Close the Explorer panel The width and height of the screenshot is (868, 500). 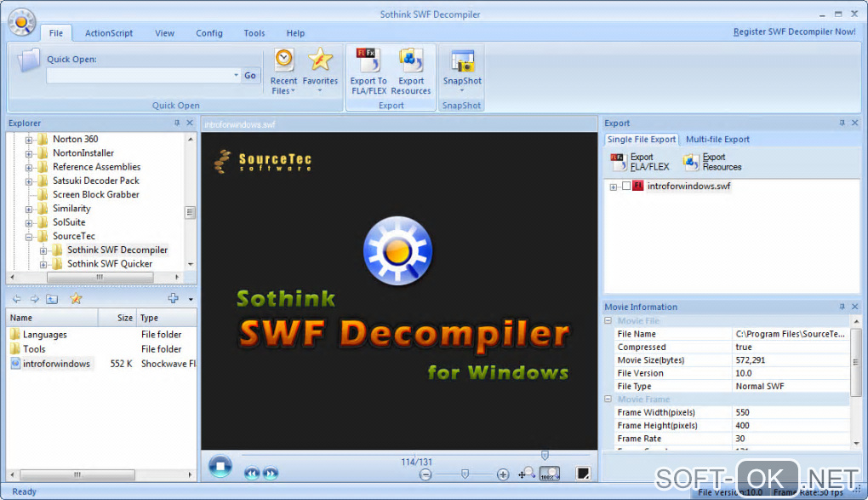click(x=190, y=123)
